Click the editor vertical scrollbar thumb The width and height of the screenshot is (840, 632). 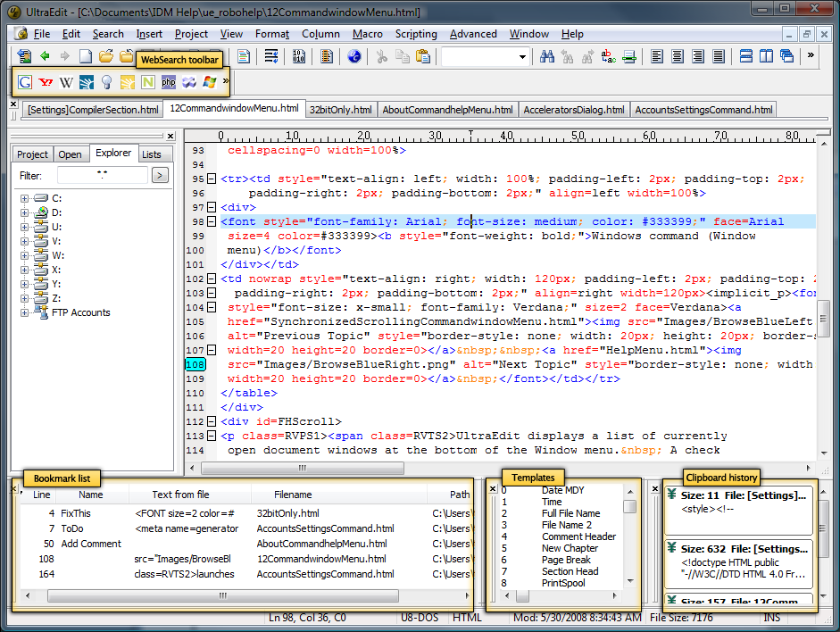[x=822, y=320]
